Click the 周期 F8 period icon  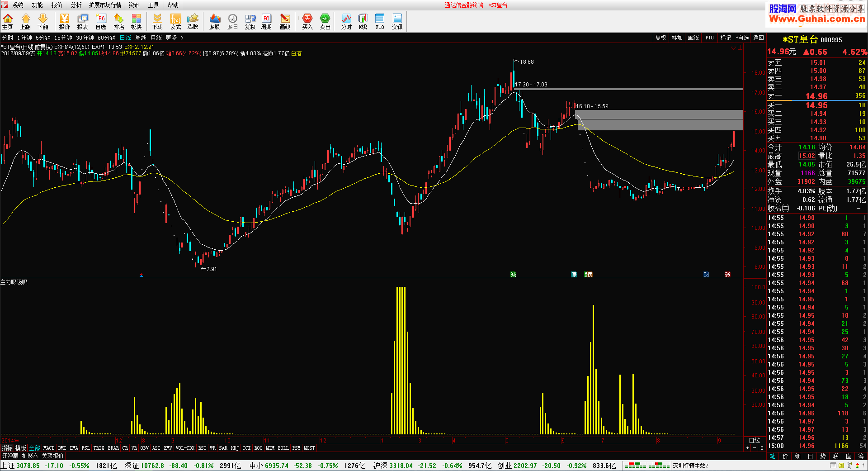tap(266, 21)
